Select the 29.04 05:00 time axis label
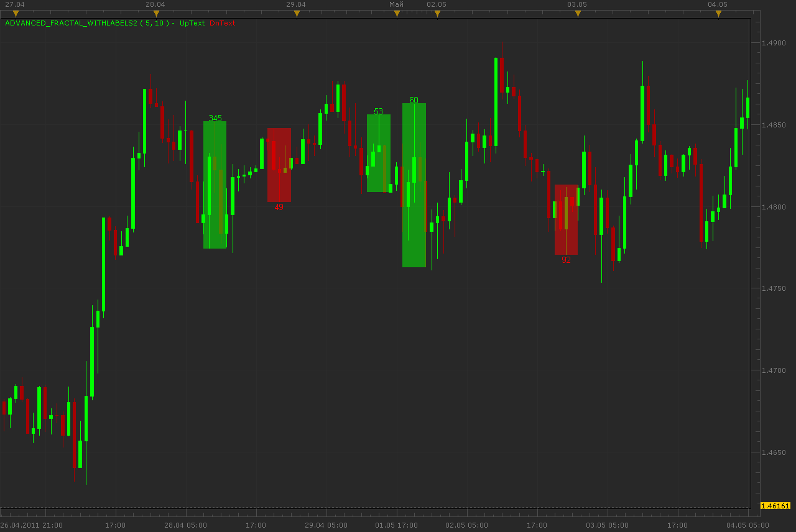Viewport: 796px width, 532px height. pyautogui.click(x=326, y=525)
